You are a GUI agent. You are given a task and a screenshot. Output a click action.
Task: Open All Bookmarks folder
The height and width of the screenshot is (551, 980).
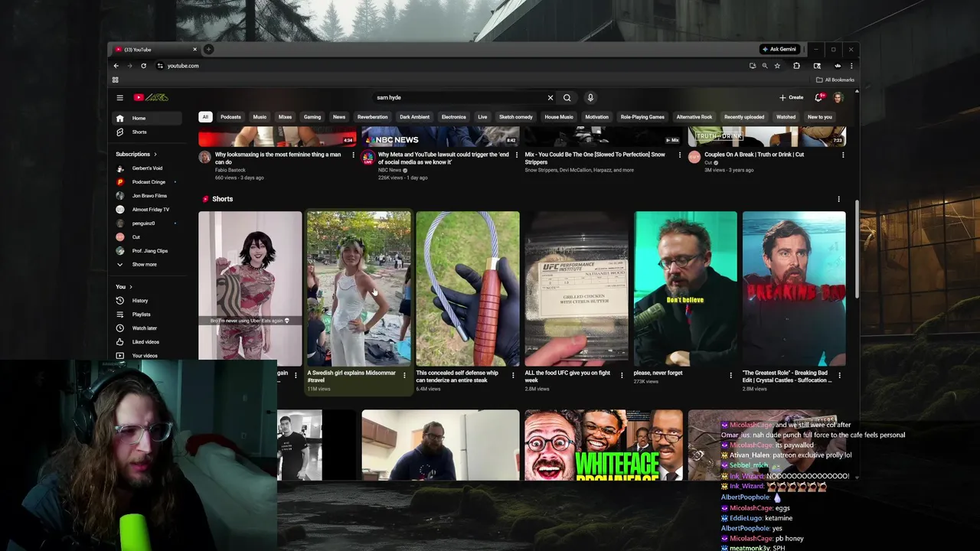click(x=835, y=80)
